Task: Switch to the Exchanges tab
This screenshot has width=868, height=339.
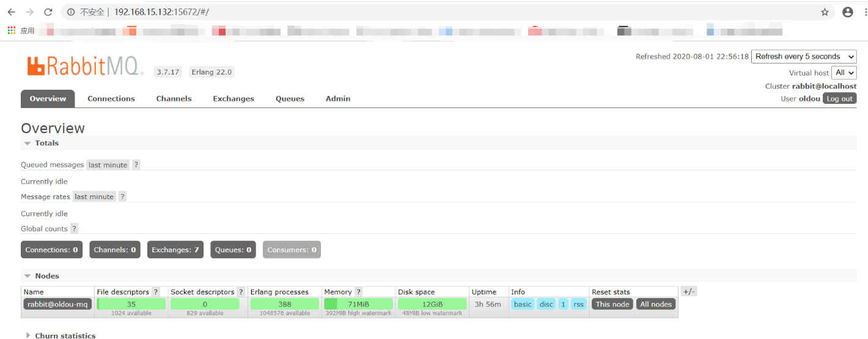Action: point(234,99)
